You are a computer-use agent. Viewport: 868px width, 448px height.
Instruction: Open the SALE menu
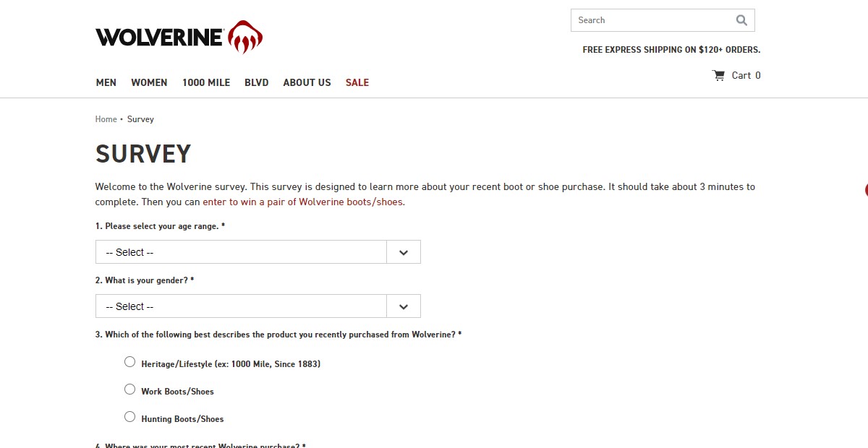(357, 82)
